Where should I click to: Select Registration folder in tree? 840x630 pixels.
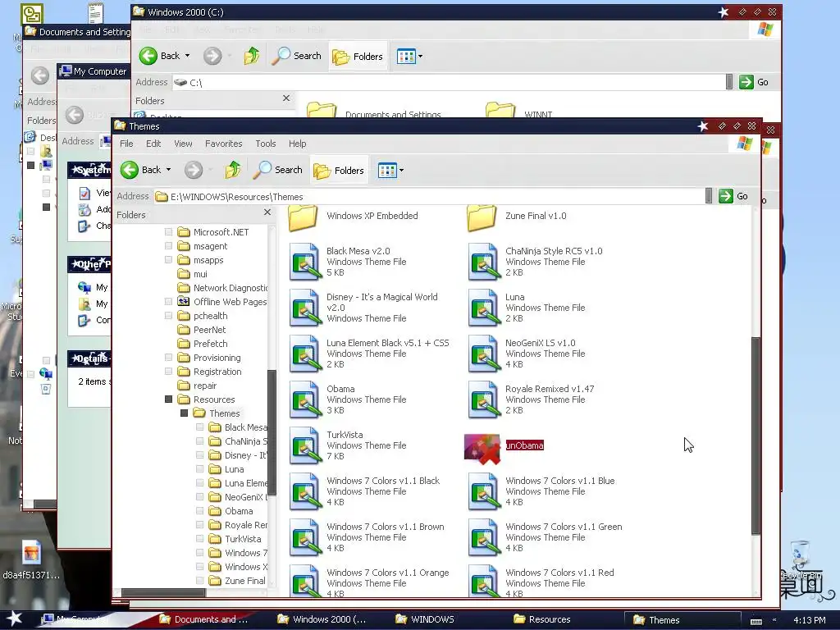coord(217,372)
